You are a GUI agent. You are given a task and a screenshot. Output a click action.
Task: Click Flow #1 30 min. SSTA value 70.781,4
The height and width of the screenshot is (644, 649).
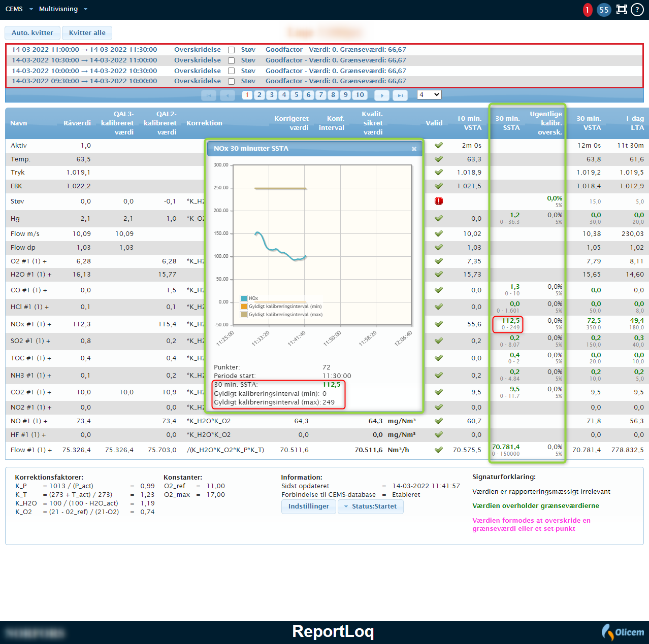point(506,447)
